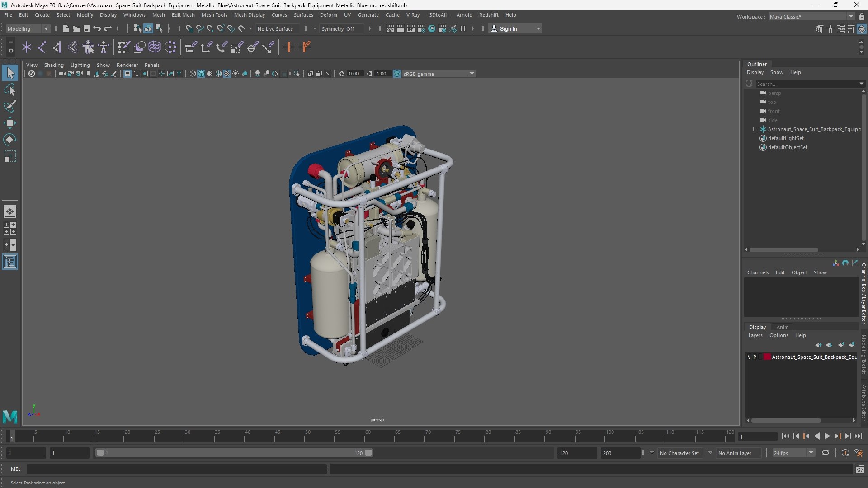Snap to curves icon

point(199,28)
